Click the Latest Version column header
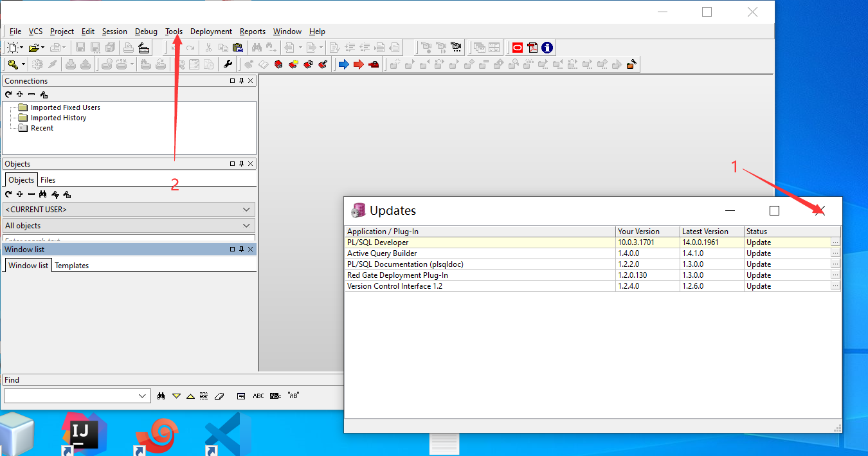 pyautogui.click(x=712, y=232)
